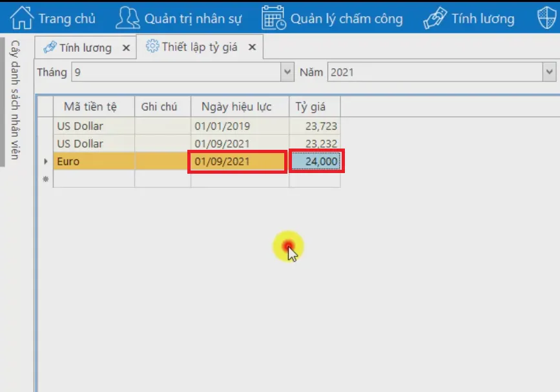Click the shield icon in the top bar

(547, 18)
